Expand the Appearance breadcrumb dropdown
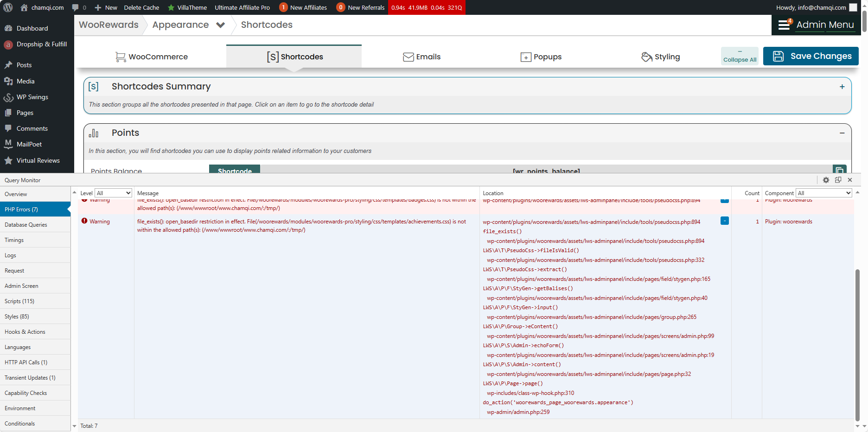 221,25
